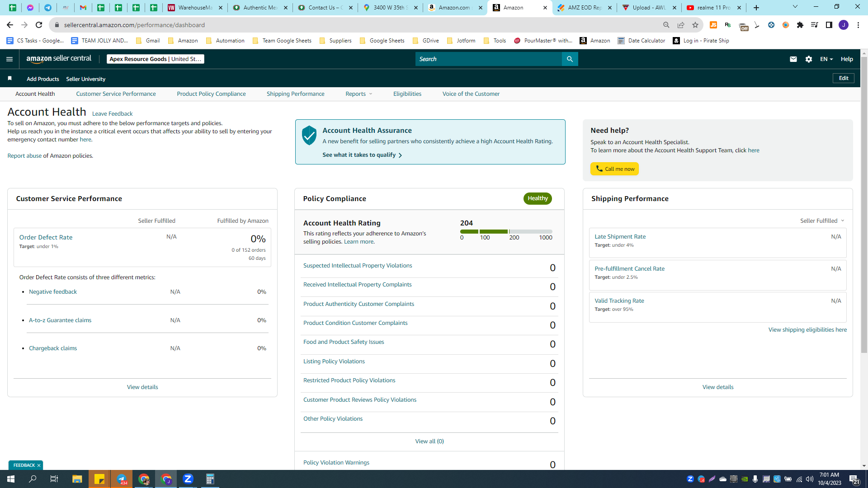Open the Seller Central hamburger menu
The width and height of the screenshot is (868, 488).
9,59
